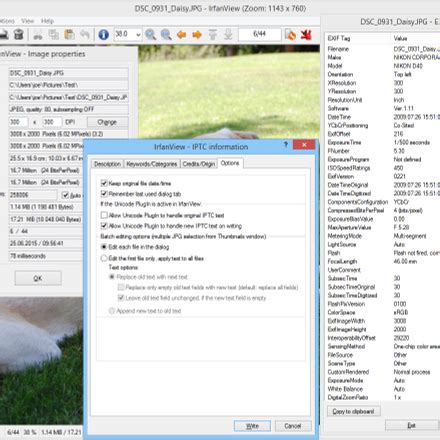Toggle Unicode Plugin handle new IPTC text on writing
The image size is (440, 440).
click(104, 226)
